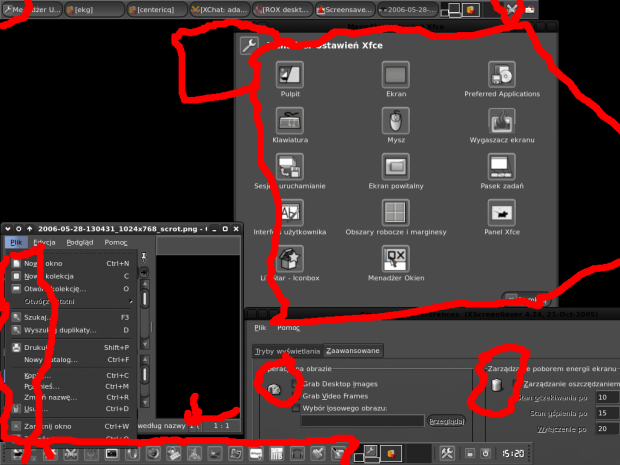
Task: Open the Podgląd menu in image viewer
Action: 79,242
